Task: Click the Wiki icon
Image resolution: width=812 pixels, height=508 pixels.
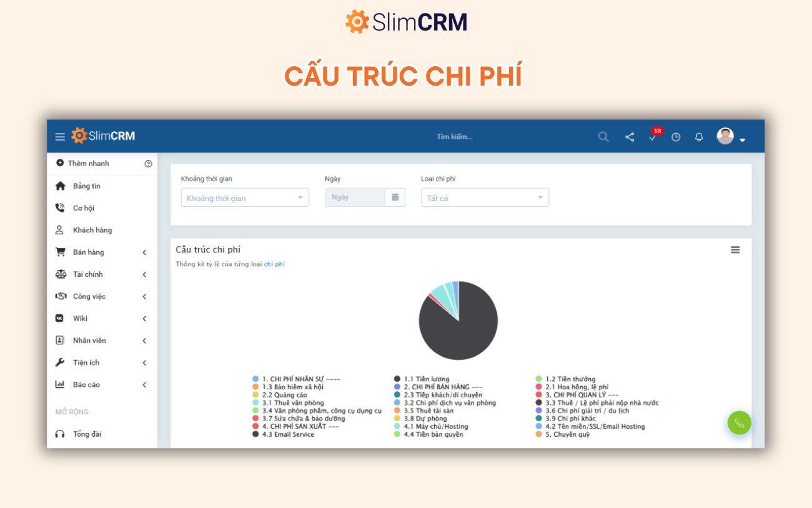Action: [x=60, y=318]
